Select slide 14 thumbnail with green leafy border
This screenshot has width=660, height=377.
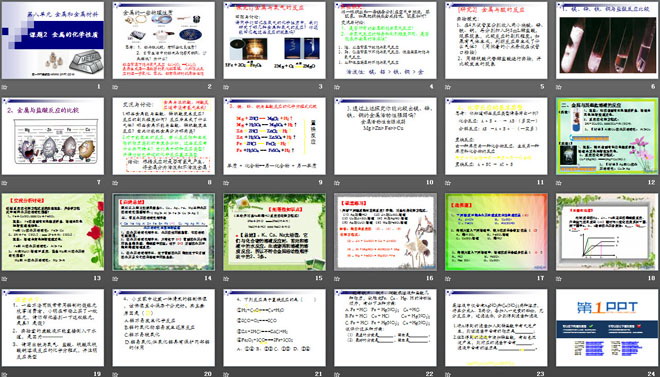click(x=164, y=232)
